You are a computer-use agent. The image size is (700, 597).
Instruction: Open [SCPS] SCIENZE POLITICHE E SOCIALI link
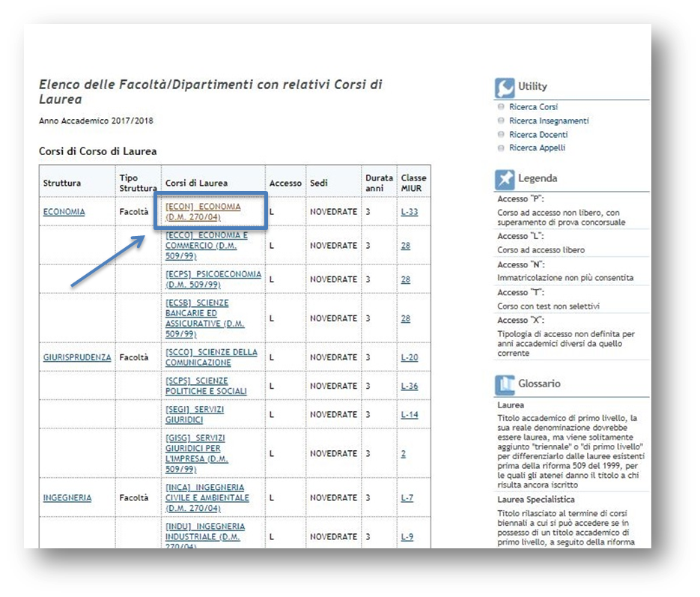206,386
